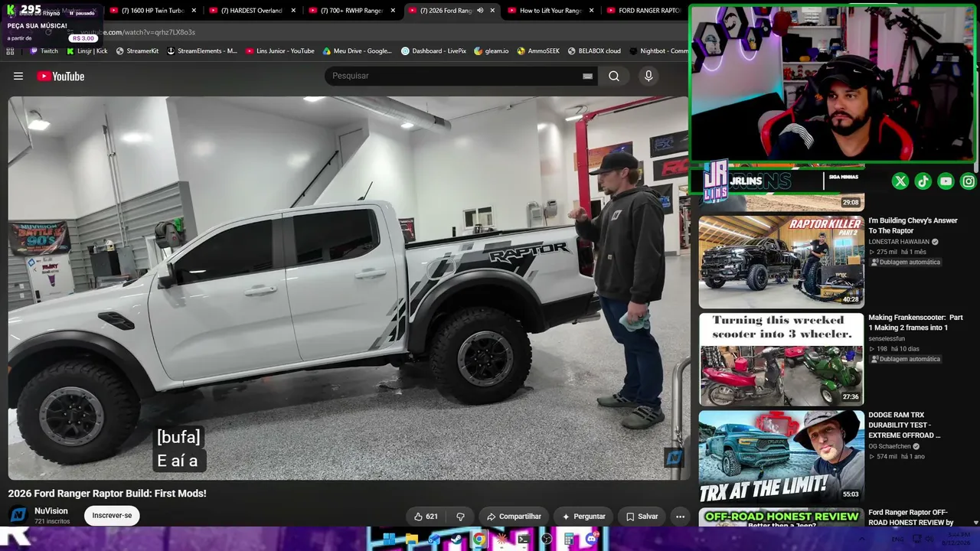Close the 700+ RWHP Ranger tab
The image size is (980, 551).
click(393, 11)
